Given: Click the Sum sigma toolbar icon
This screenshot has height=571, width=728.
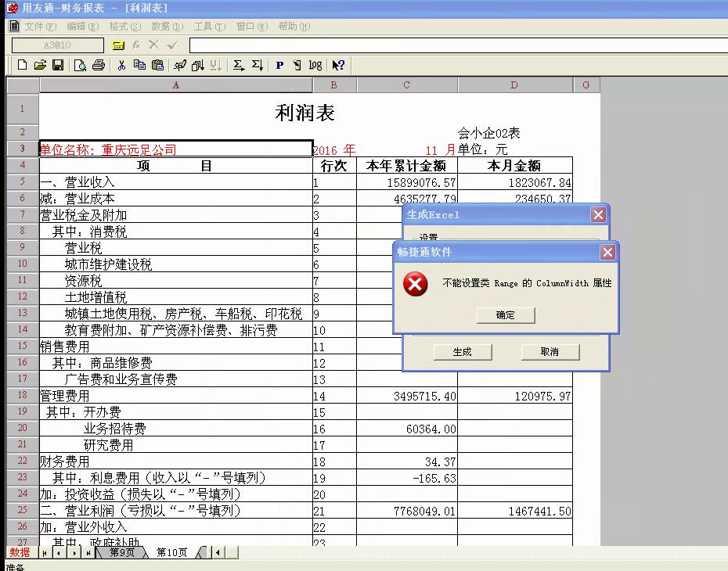Looking at the screenshot, I should pos(239,66).
